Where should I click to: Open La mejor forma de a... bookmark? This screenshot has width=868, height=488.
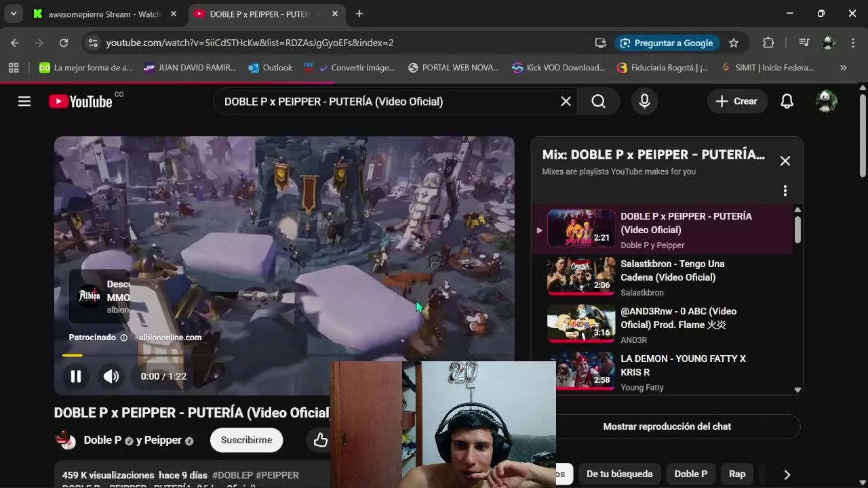(x=85, y=68)
